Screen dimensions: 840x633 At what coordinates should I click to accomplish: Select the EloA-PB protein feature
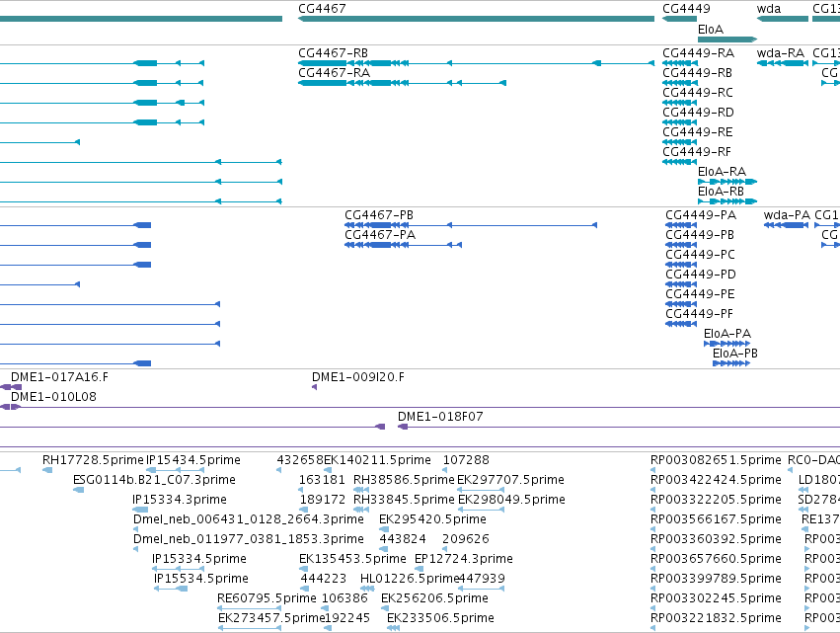click(731, 363)
